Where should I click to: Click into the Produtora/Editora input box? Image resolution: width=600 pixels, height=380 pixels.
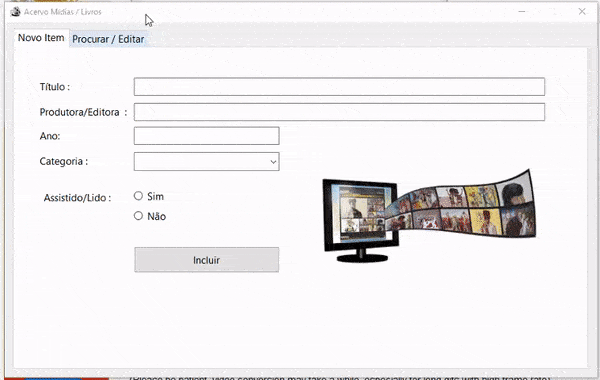(x=339, y=112)
